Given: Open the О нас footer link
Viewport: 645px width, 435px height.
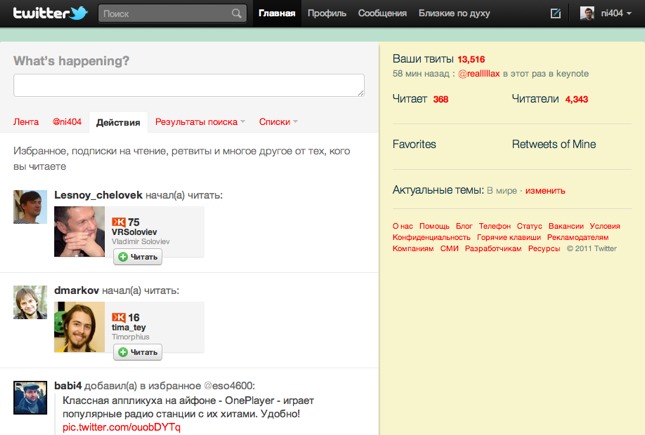Looking at the screenshot, I should click(402, 226).
